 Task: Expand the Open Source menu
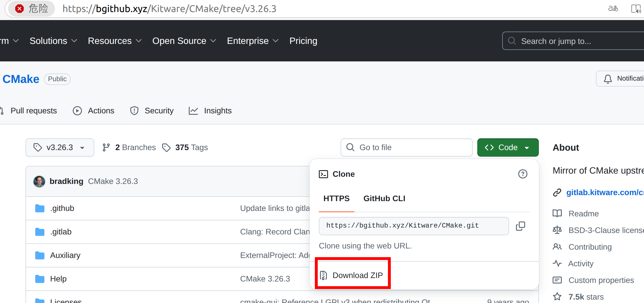click(x=184, y=41)
